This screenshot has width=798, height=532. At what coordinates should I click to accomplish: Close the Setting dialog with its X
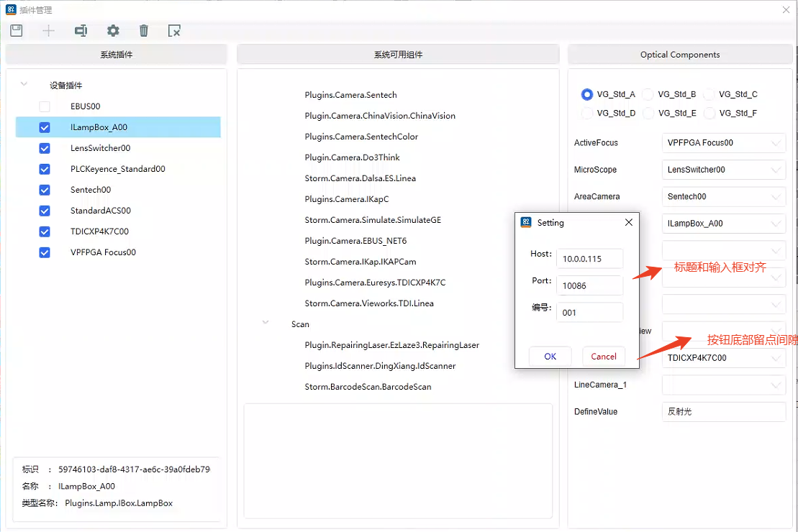click(628, 223)
